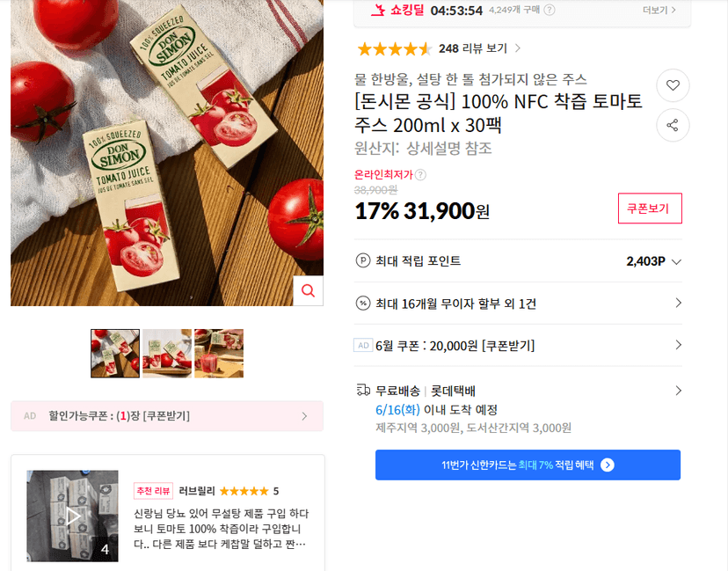This screenshot has width=728, height=571.
Task: Expand the 무료배송 롯데택배 shipping info
Action: click(518, 391)
